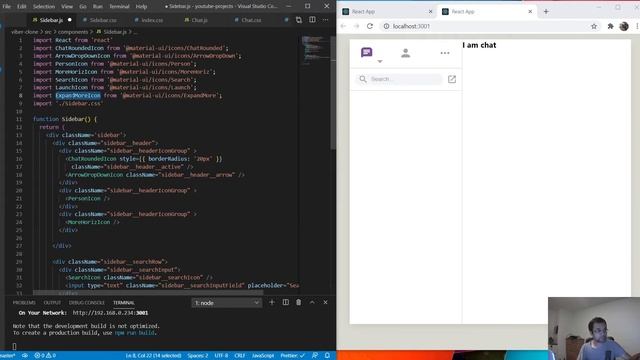Open the browser Extensions puzzle icon
640x360 pixels.
click(611, 26)
